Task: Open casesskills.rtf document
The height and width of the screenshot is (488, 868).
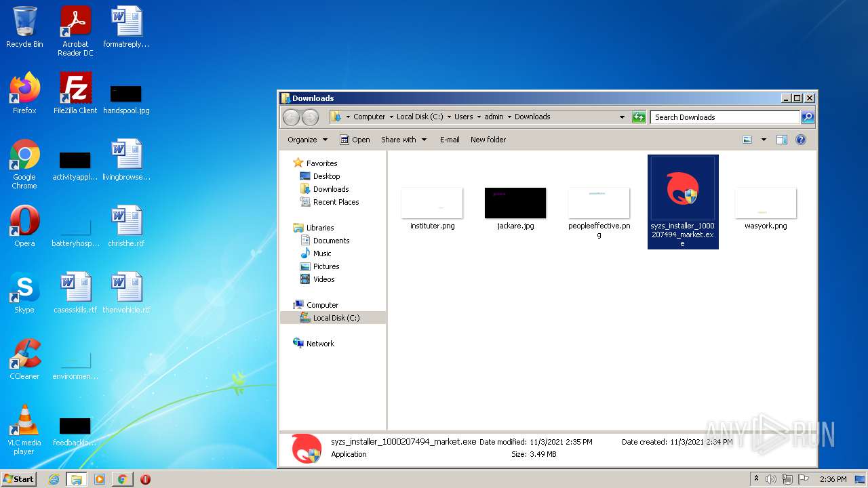Action: 75,293
